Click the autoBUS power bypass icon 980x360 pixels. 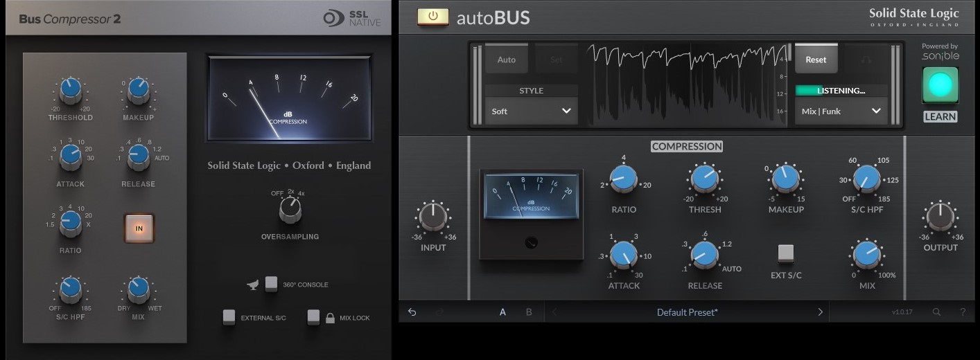coord(432,17)
